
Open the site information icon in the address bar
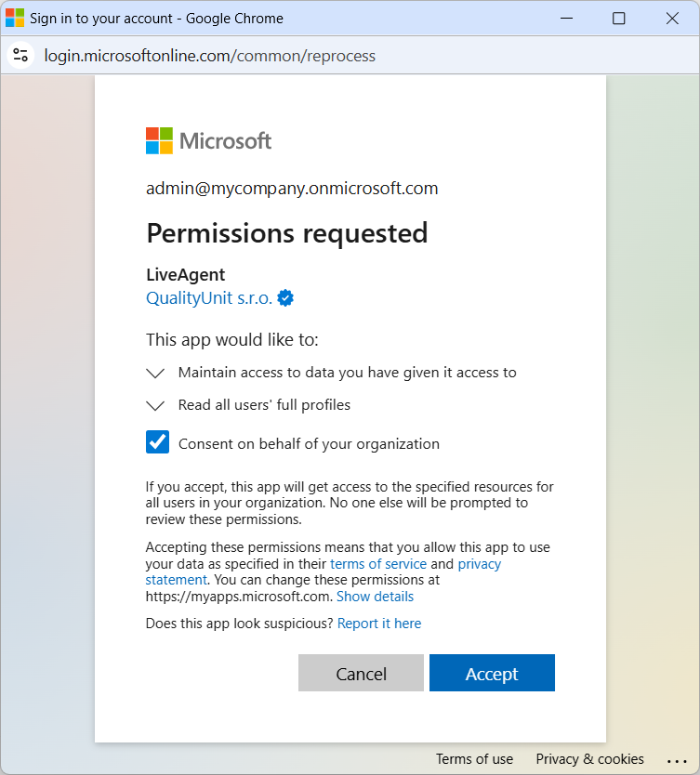[x=21, y=56]
